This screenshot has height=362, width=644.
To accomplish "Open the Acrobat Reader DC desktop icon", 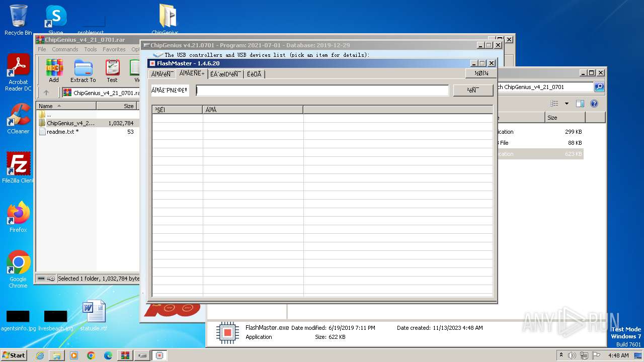I will [x=18, y=73].
